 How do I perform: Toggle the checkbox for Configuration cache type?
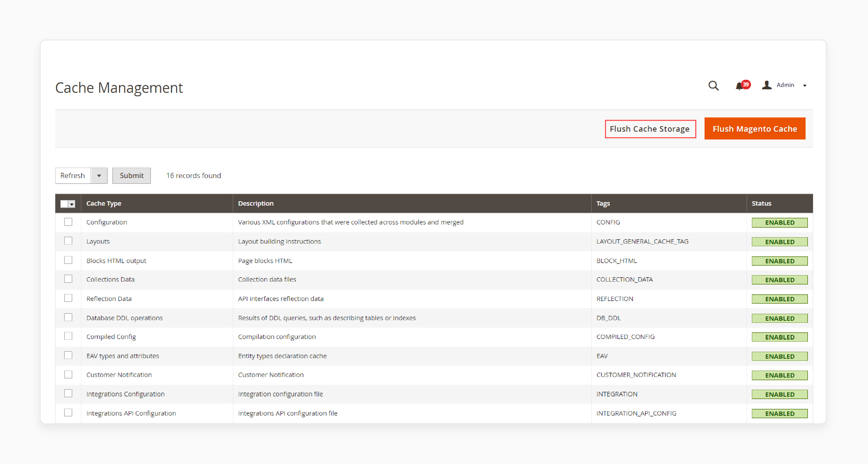[x=67, y=222]
